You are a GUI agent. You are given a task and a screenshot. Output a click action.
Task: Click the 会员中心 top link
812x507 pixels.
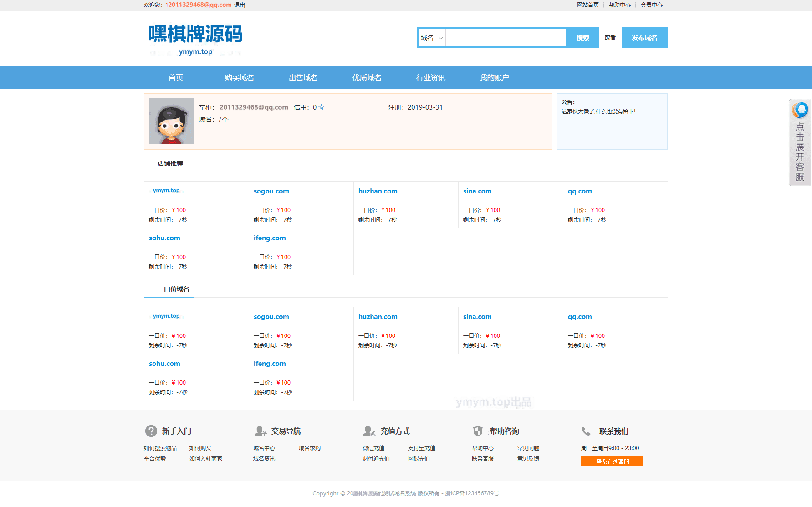click(652, 5)
